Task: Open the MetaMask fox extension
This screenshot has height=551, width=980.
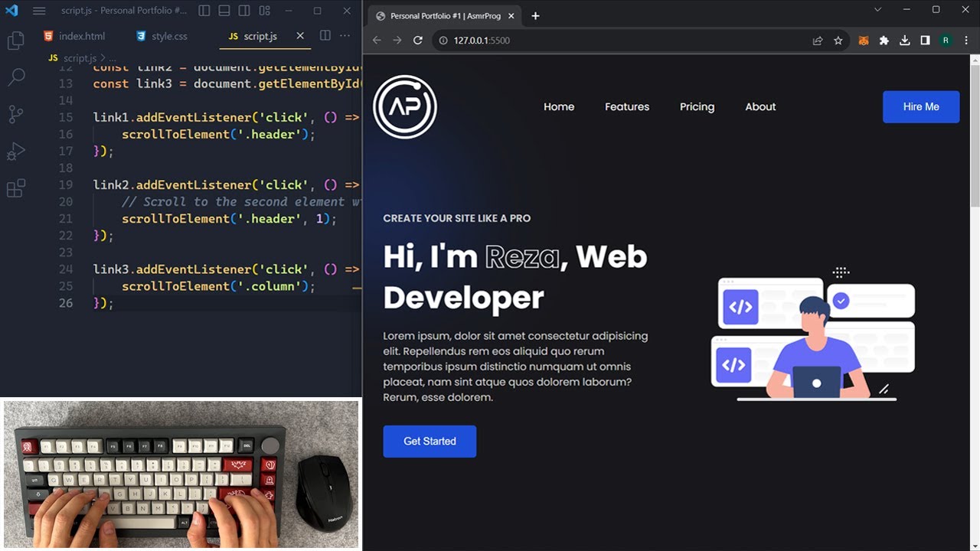Action: click(864, 41)
